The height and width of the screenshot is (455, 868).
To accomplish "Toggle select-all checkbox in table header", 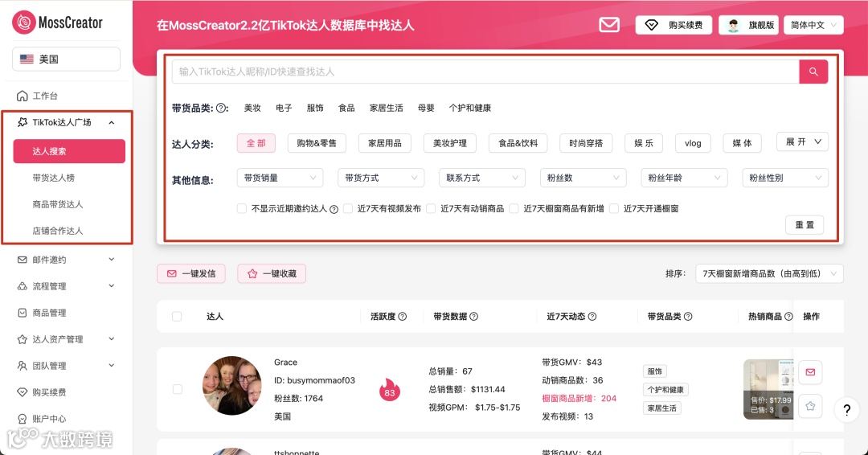I will 177,317.
